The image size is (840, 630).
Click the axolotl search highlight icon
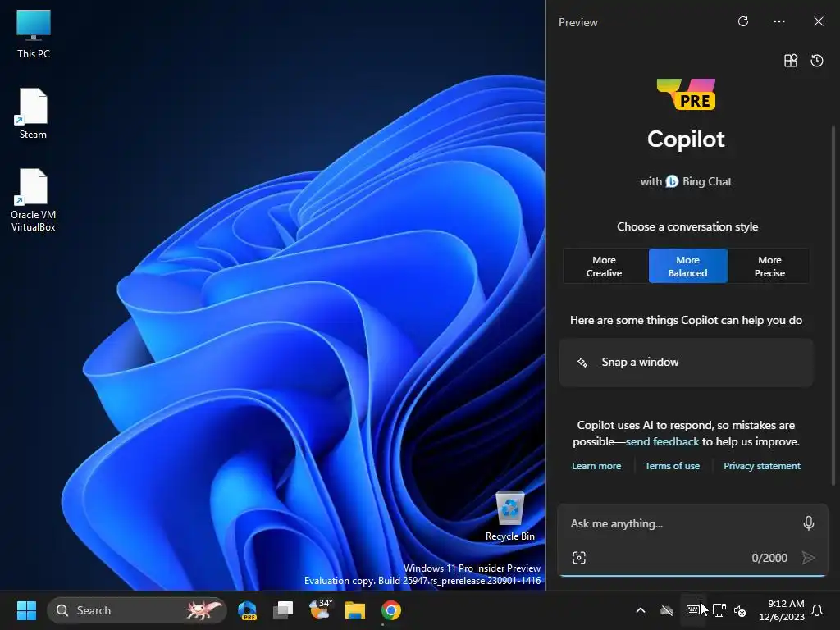click(203, 609)
